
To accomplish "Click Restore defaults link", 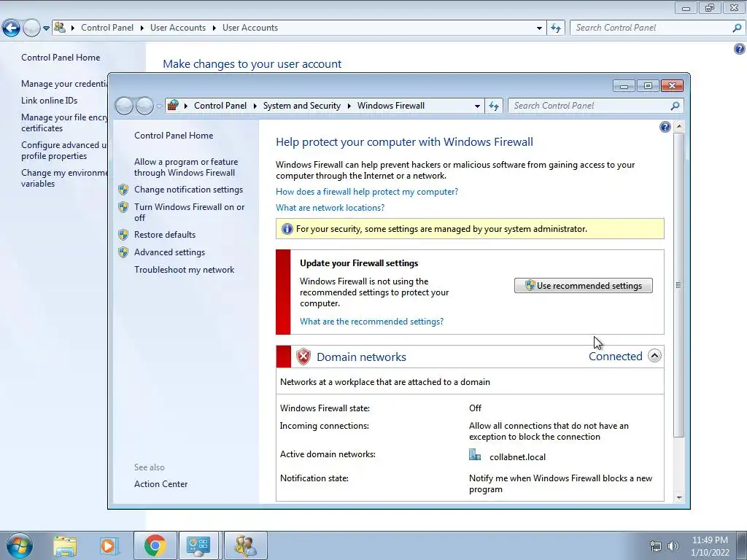I will [165, 235].
